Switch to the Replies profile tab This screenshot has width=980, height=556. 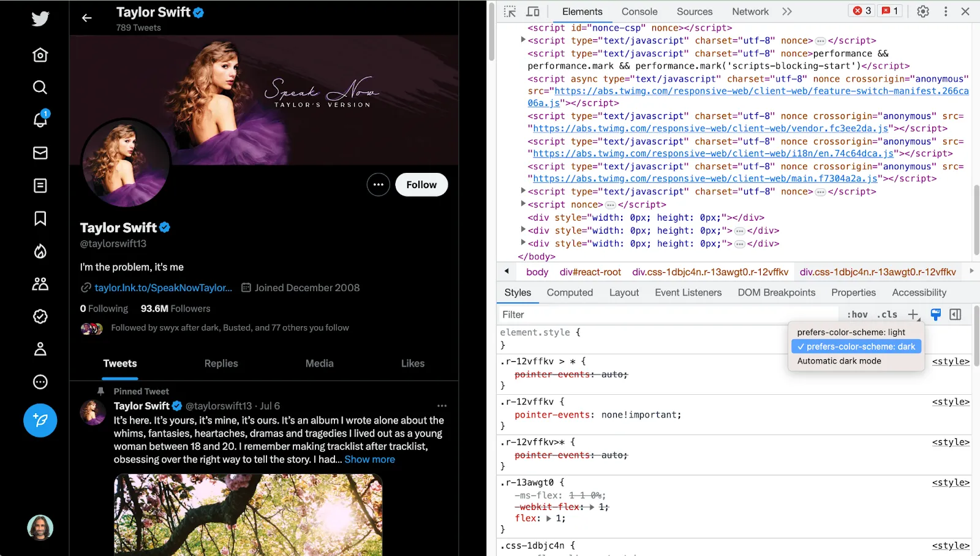pos(221,364)
